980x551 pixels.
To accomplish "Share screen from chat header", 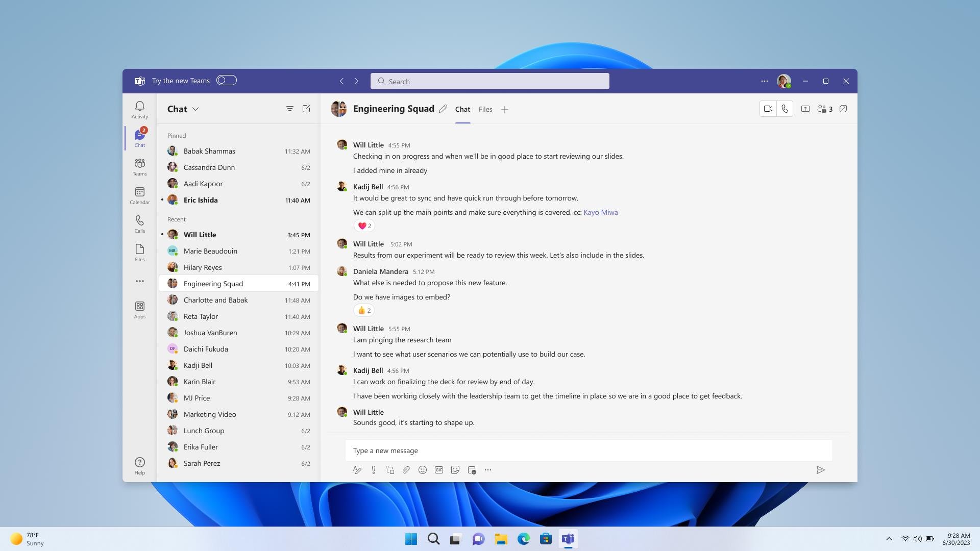I will 805,109.
